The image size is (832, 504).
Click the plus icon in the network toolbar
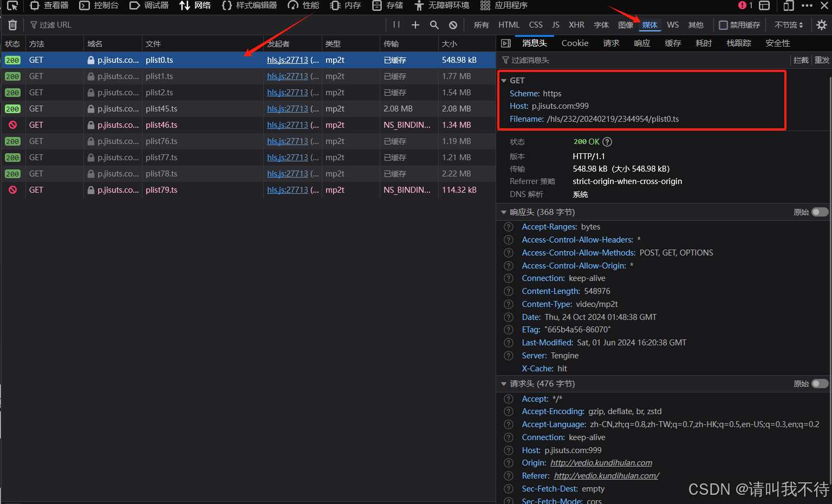coord(415,25)
